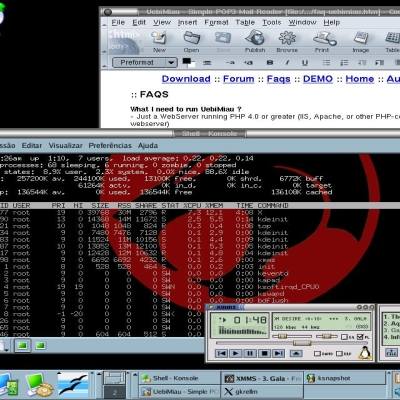Image resolution: width=400 pixels, height=400 pixels.
Task: Switch to gkrellm taskbar entry
Action: point(262,391)
